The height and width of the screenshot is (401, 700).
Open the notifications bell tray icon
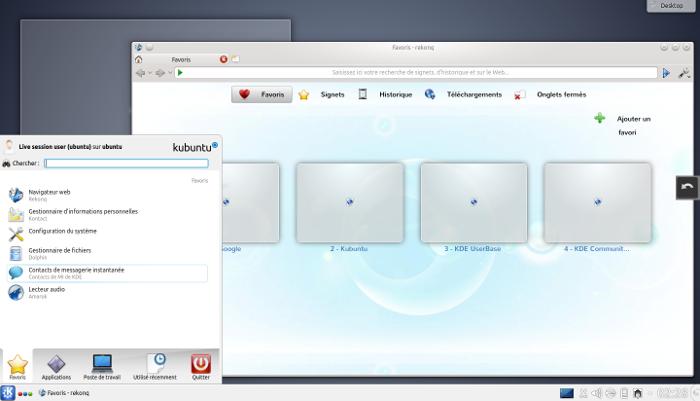(x=638, y=393)
